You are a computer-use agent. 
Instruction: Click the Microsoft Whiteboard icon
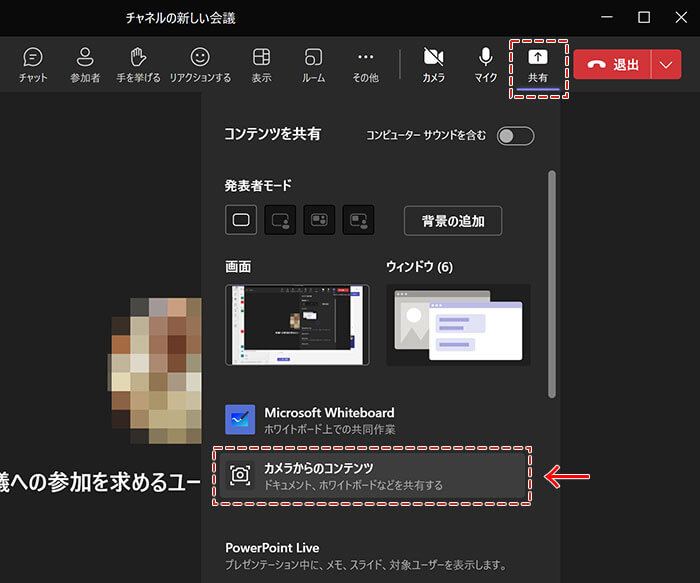click(x=240, y=420)
